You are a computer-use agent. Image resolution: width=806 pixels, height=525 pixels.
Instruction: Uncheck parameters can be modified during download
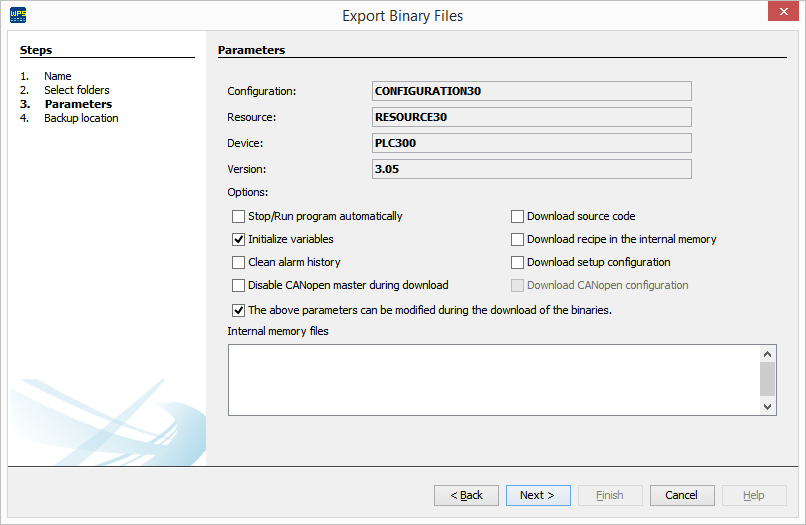pyautogui.click(x=238, y=310)
